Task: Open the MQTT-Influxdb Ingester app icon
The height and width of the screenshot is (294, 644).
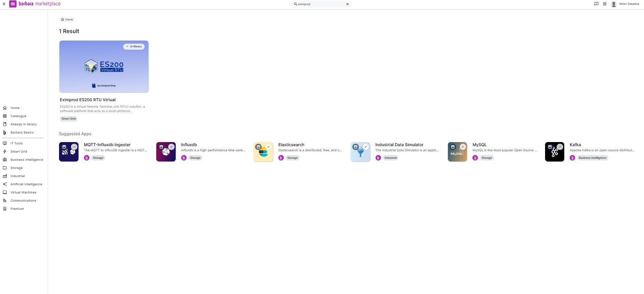Action: coord(69,152)
